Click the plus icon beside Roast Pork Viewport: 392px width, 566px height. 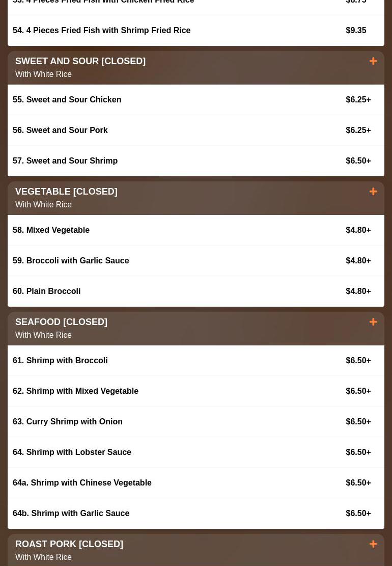pyautogui.click(x=373, y=544)
